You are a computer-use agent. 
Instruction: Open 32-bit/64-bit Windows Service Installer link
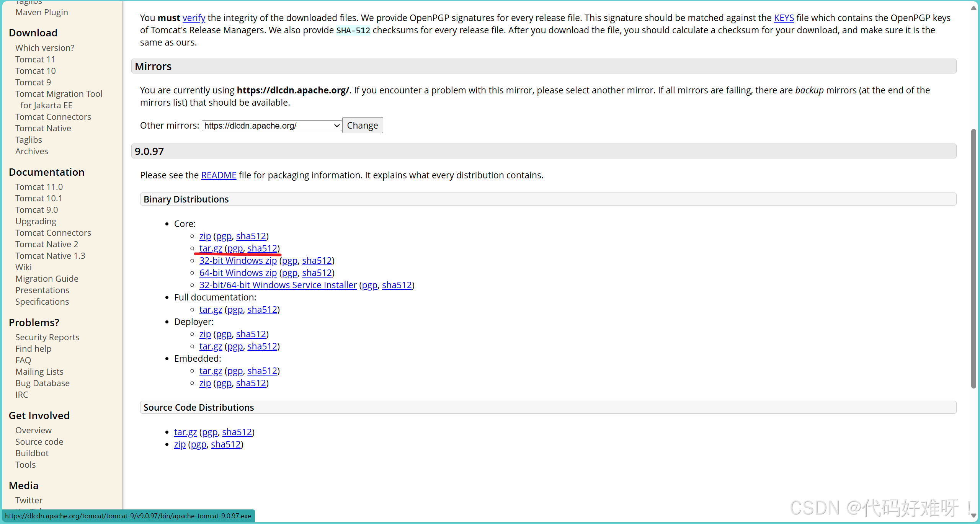(278, 285)
